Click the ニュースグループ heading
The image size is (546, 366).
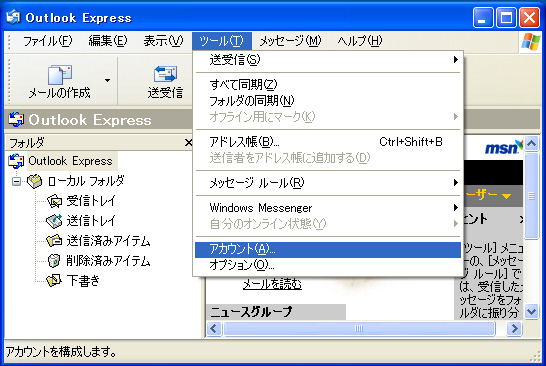(251, 312)
